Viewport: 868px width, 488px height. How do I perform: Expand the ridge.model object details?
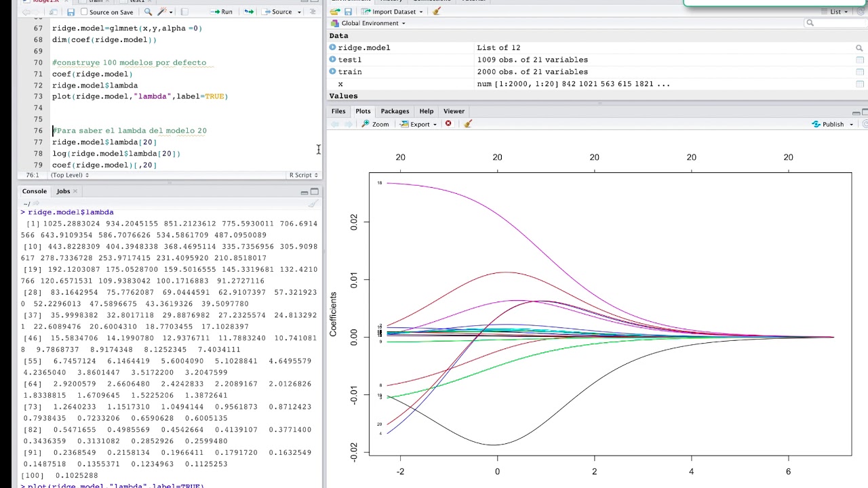click(333, 47)
